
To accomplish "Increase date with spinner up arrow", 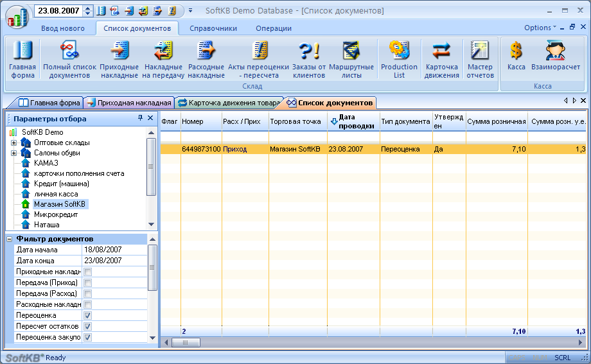I will (x=87, y=8).
